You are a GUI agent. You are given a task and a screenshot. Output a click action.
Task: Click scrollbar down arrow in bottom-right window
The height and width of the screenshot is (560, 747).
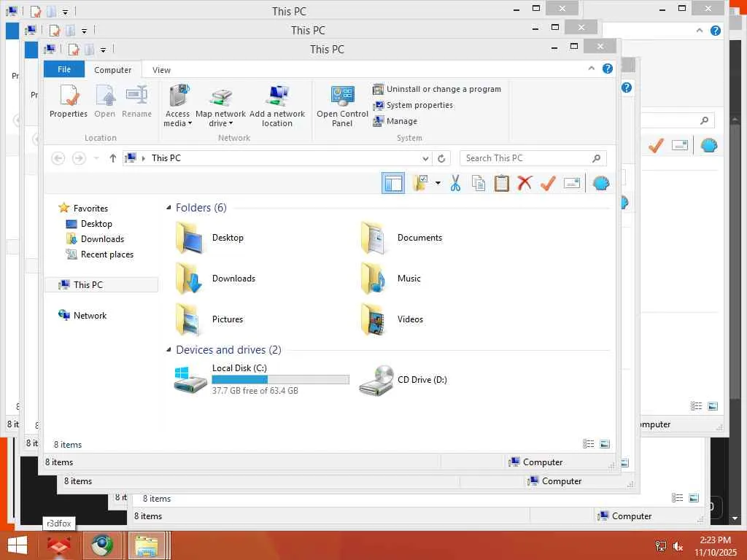click(735, 518)
